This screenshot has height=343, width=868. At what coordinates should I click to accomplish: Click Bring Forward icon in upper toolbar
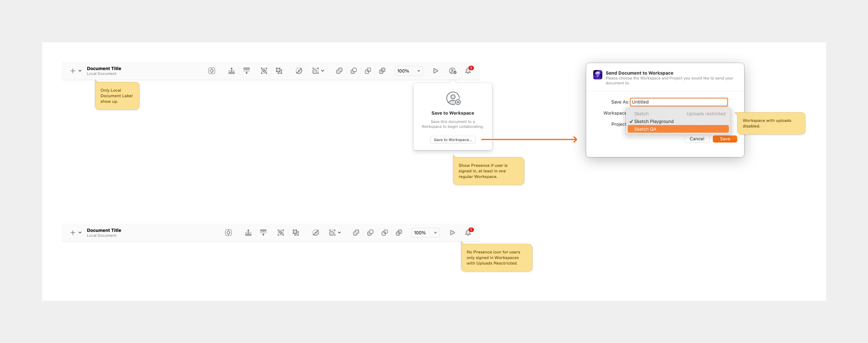[x=231, y=71]
